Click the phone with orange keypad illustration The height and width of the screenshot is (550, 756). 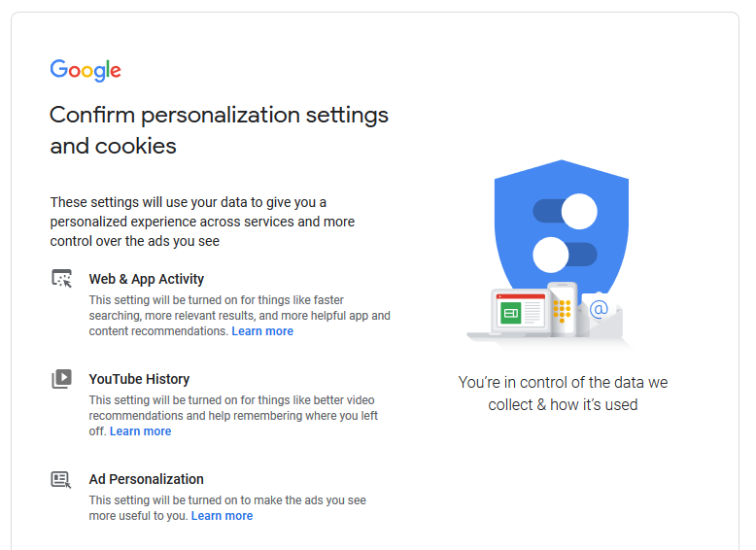tap(562, 309)
